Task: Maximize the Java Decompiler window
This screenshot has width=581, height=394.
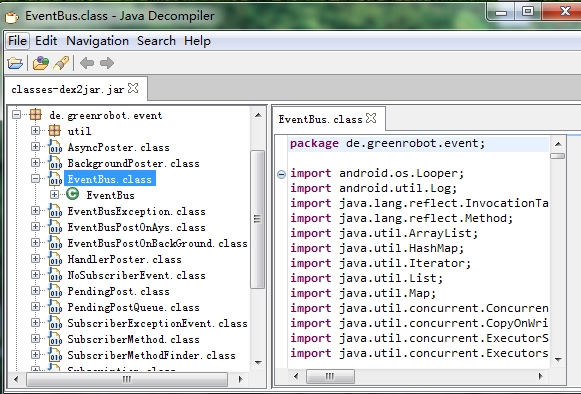Action: pos(528,11)
